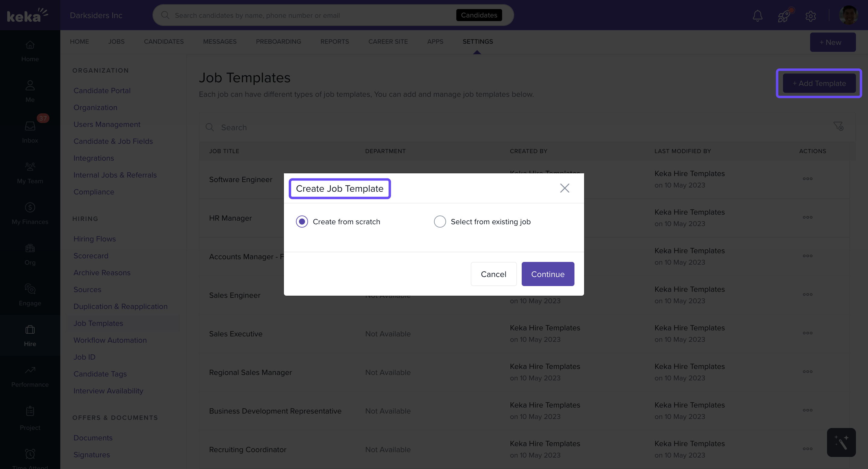Select Create from scratch radio option

(x=302, y=221)
